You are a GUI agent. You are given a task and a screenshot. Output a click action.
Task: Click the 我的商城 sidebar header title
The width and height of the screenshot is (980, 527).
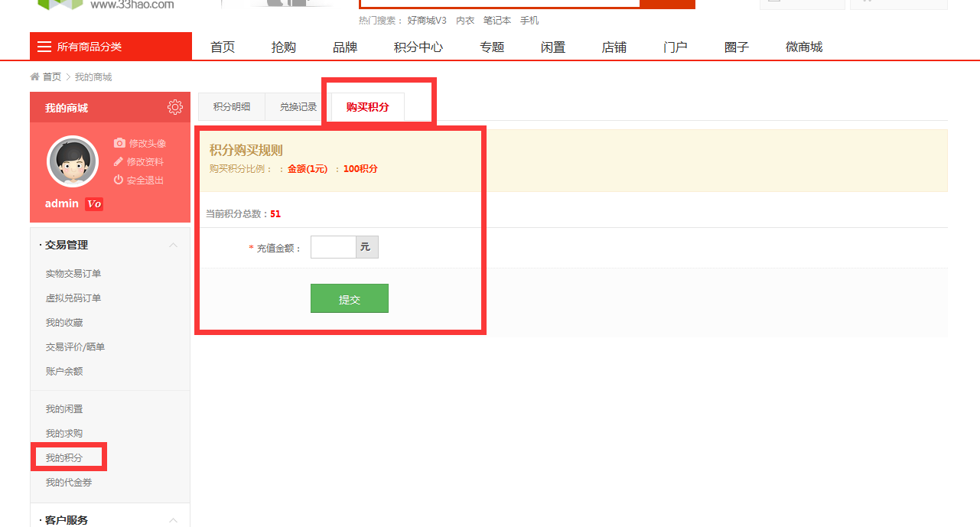point(67,108)
